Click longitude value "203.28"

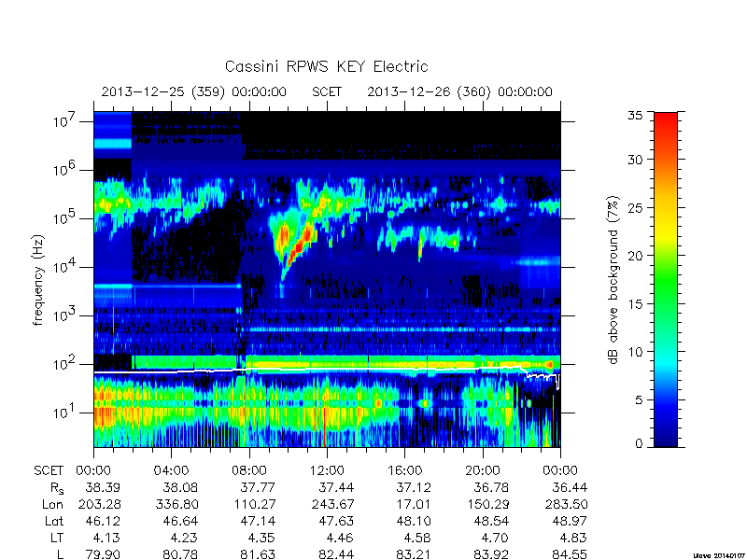pyautogui.click(x=99, y=504)
